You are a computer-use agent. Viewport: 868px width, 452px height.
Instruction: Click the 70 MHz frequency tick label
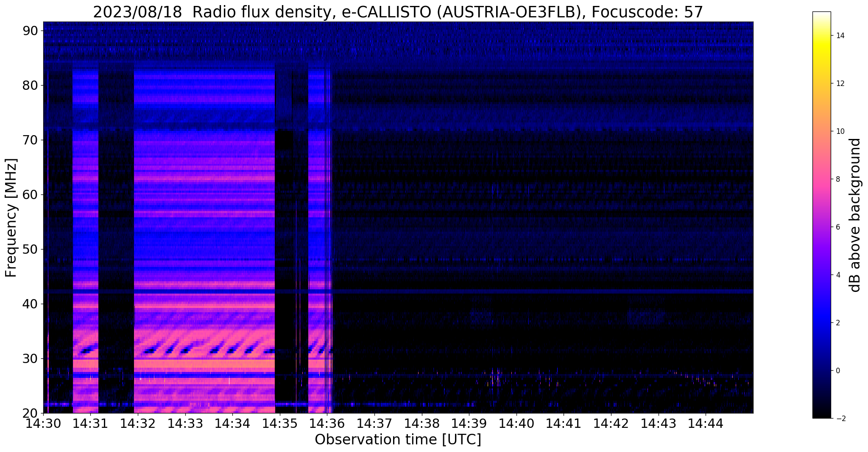(30, 140)
